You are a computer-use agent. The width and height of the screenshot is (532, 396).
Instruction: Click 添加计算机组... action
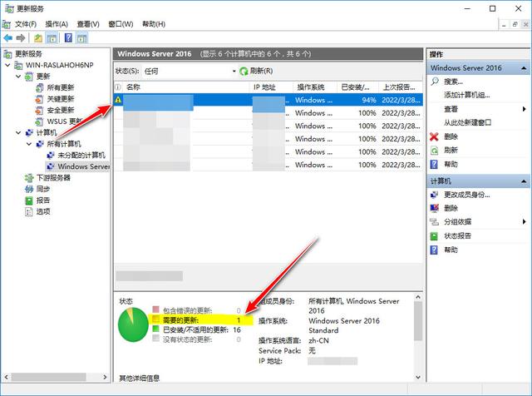(467, 95)
